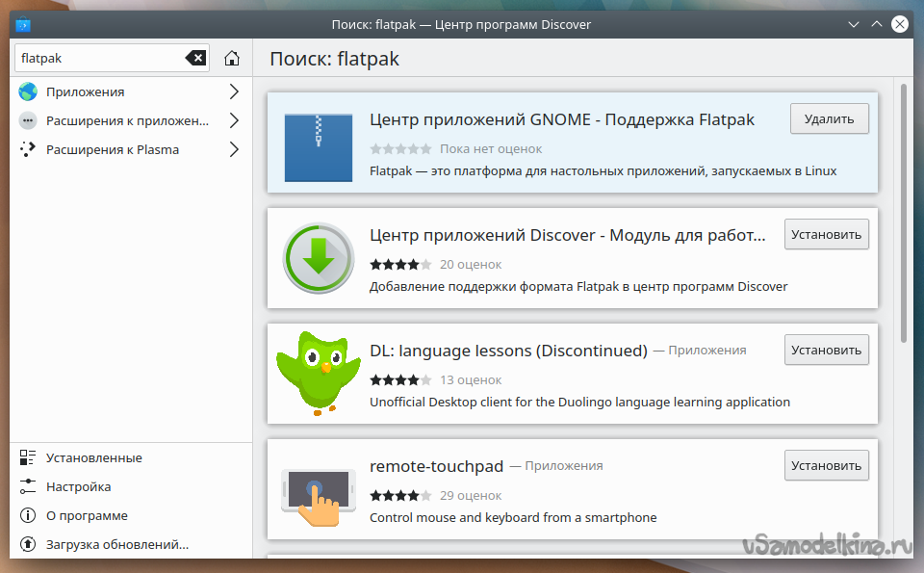Open the remote-touchpad title
The image size is (924, 573).
pyautogui.click(x=436, y=466)
